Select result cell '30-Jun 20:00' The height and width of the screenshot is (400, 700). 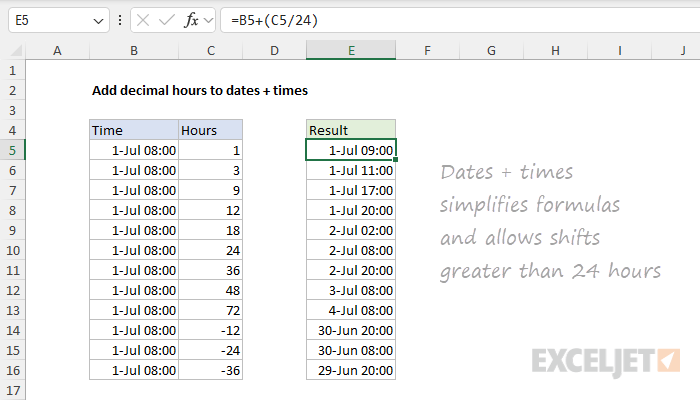[351, 330]
